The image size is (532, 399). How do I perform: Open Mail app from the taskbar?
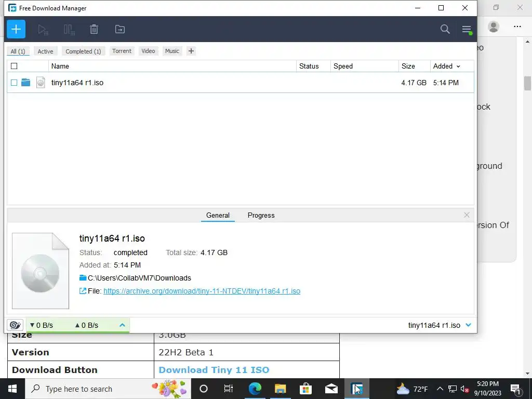331,389
